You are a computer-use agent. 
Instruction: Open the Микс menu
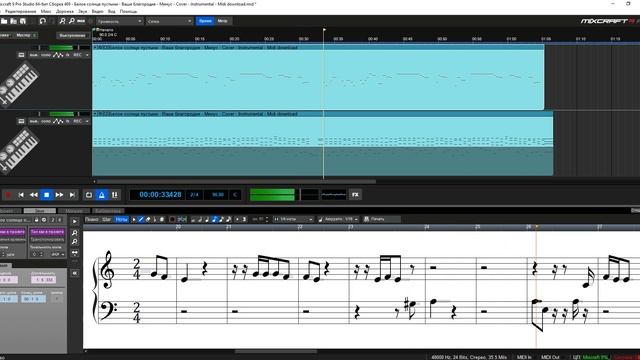(46, 11)
